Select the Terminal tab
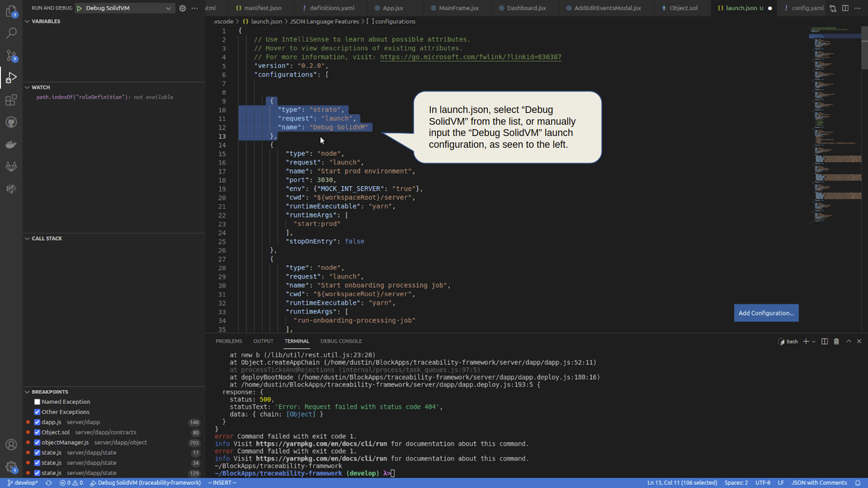 297,341
